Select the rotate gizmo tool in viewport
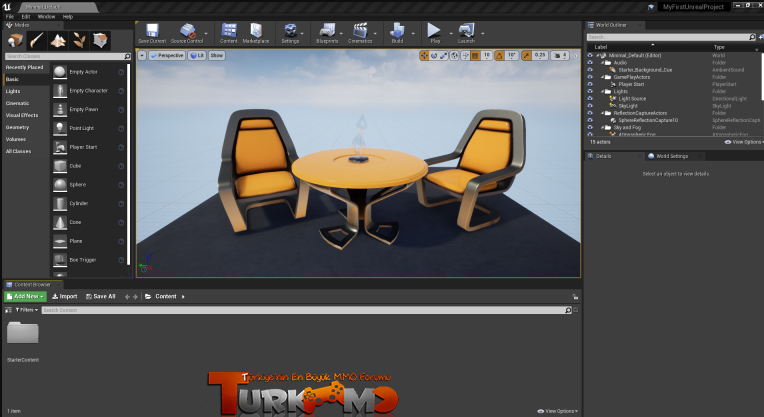The height and width of the screenshot is (417, 764). pyautogui.click(x=434, y=56)
